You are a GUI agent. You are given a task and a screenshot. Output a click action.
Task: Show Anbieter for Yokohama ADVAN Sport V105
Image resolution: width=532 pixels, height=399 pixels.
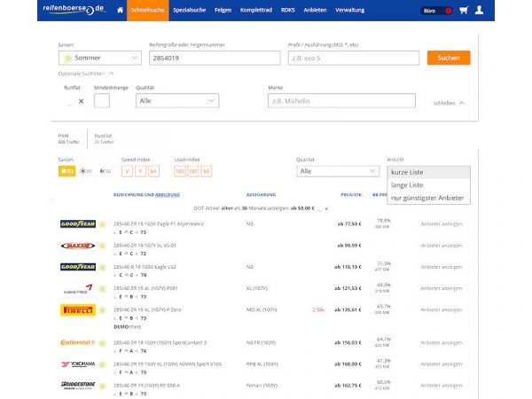click(442, 364)
